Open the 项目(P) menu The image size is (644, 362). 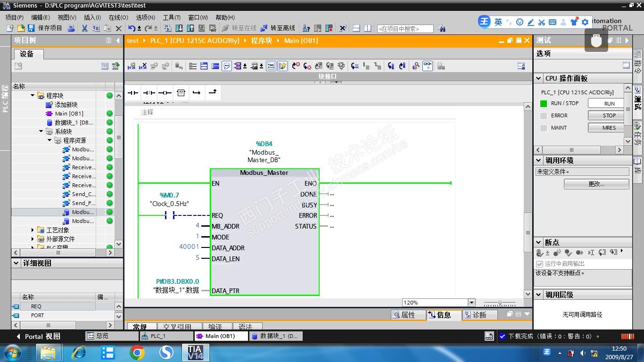click(x=15, y=17)
